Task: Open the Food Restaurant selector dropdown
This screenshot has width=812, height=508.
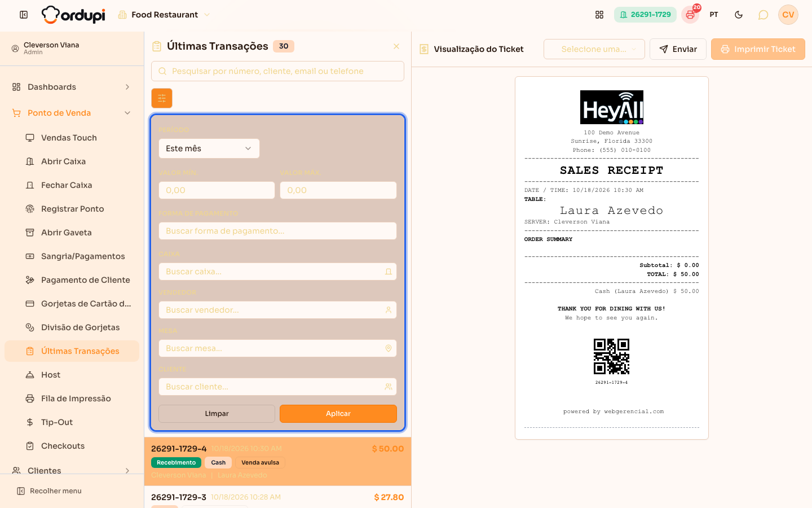Action: (x=164, y=15)
